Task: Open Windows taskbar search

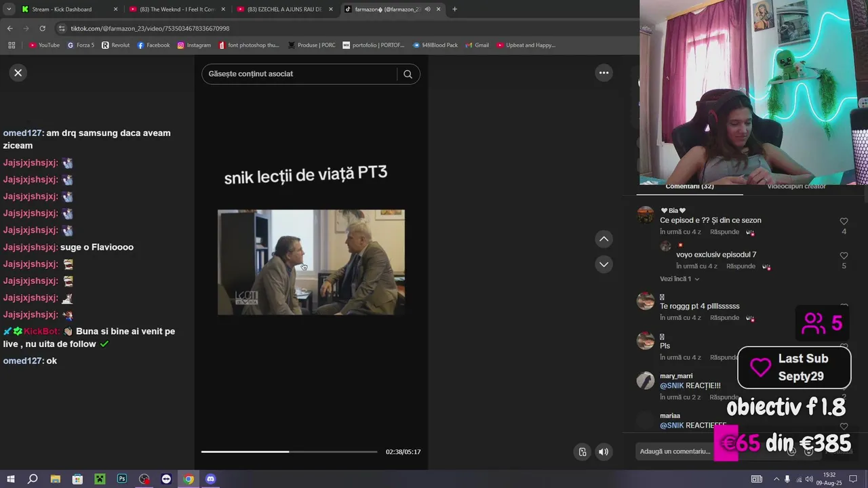Action: (33, 479)
